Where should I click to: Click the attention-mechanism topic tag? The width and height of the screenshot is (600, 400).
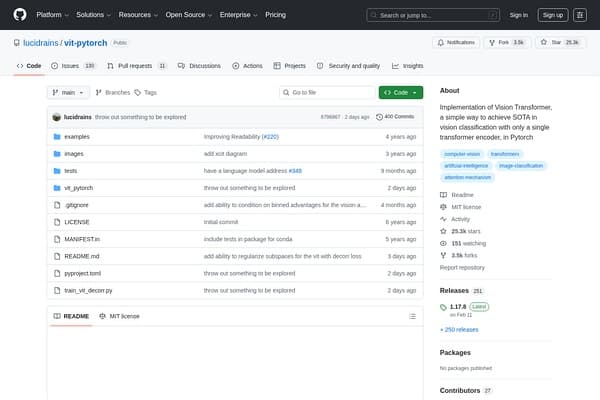pos(468,178)
